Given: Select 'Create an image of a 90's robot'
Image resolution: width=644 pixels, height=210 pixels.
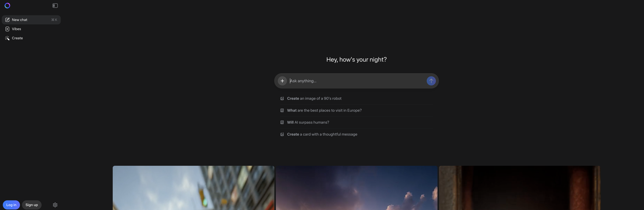Looking at the screenshot, I should point(314,98).
